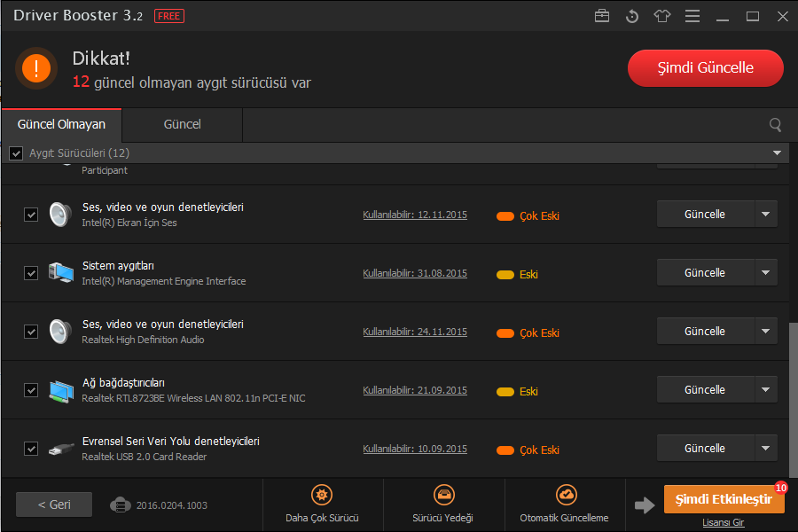Click the search magnifier icon
The height and width of the screenshot is (532, 798).
[775, 125]
